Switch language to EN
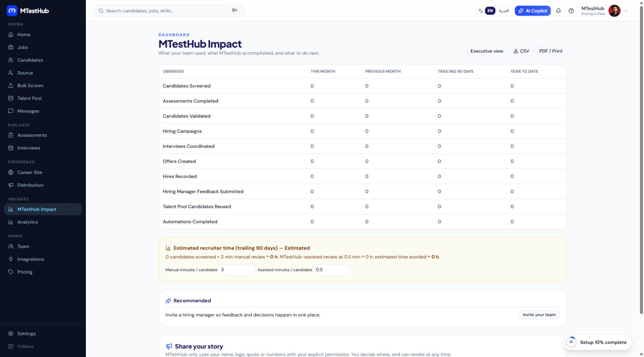The height and width of the screenshot is (357, 644). 490,11
